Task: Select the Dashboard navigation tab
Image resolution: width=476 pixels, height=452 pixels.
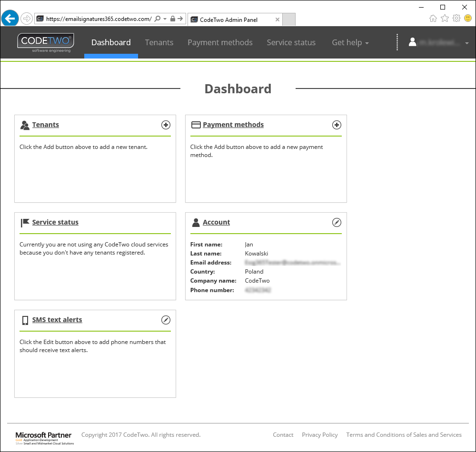Action: [x=111, y=42]
